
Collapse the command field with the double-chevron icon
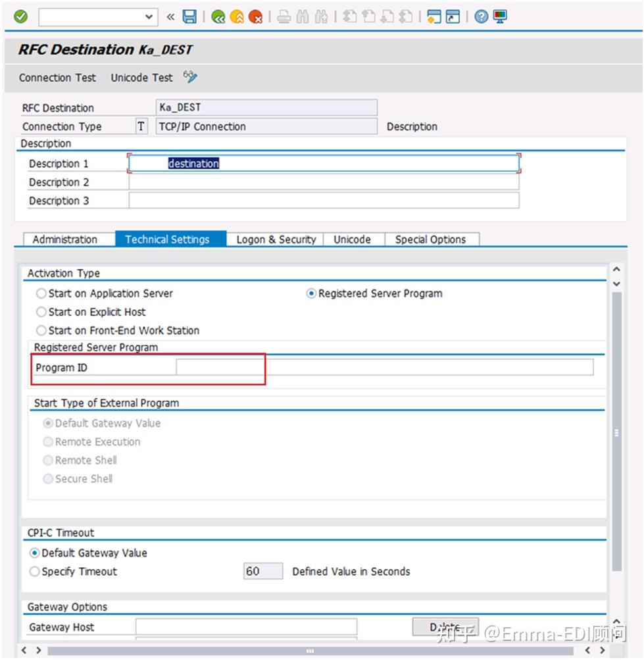170,17
